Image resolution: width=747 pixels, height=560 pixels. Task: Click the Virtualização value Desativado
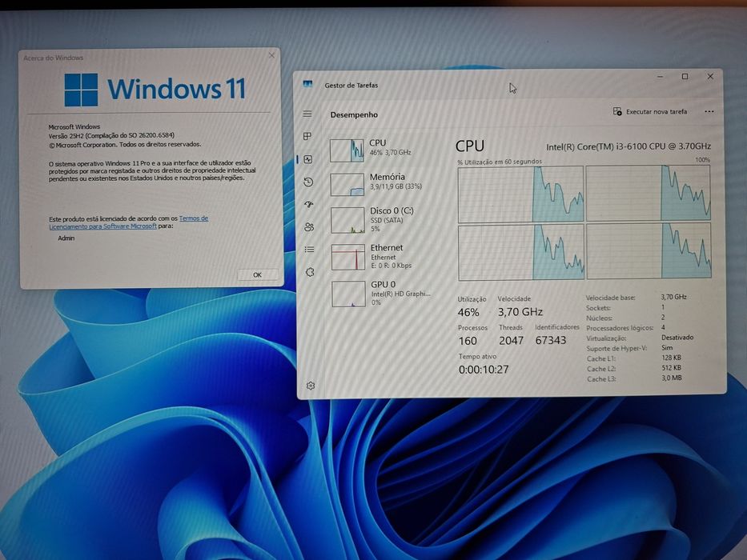677,337
